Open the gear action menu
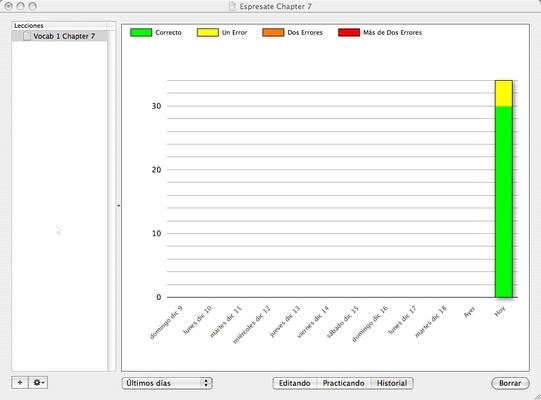Image resolution: width=541 pixels, height=400 pixels. click(x=38, y=382)
